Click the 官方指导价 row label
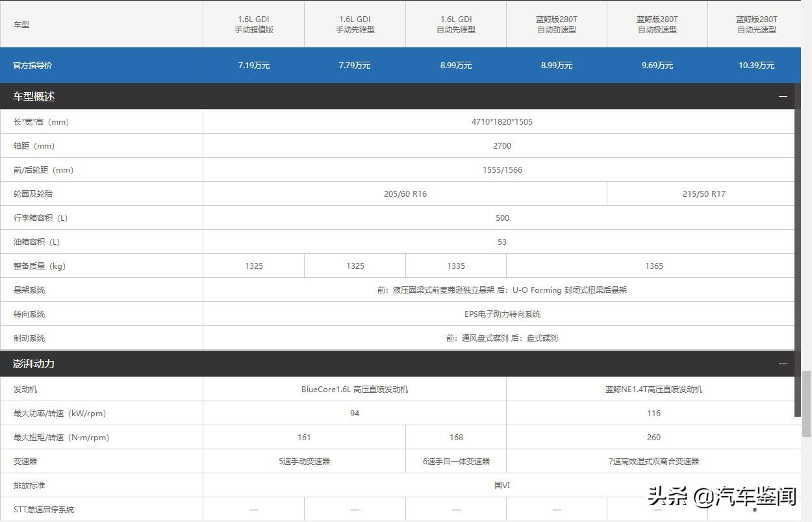The width and height of the screenshot is (812, 522). [x=32, y=65]
